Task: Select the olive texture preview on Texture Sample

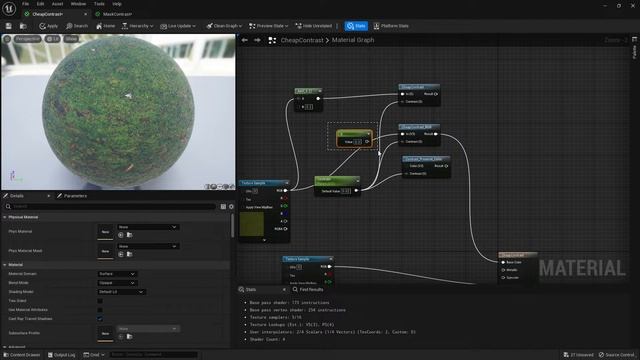Action: 252,224
